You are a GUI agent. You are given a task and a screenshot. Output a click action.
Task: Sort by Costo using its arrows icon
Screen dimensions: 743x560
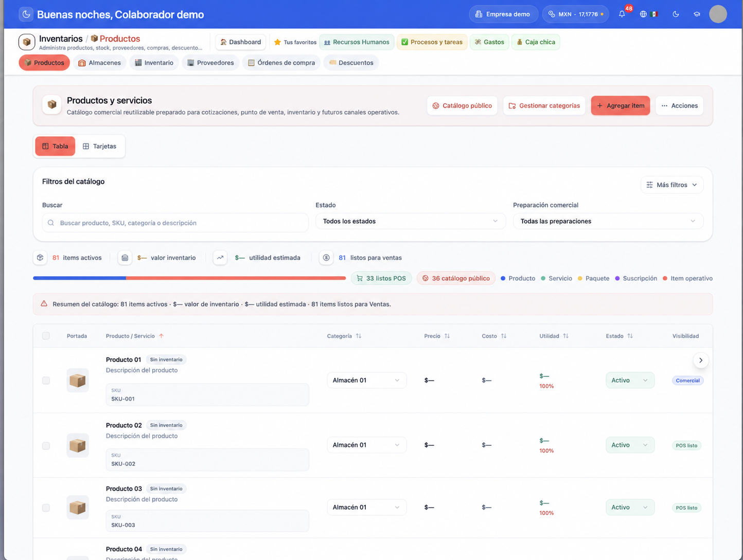coord(504,336)
